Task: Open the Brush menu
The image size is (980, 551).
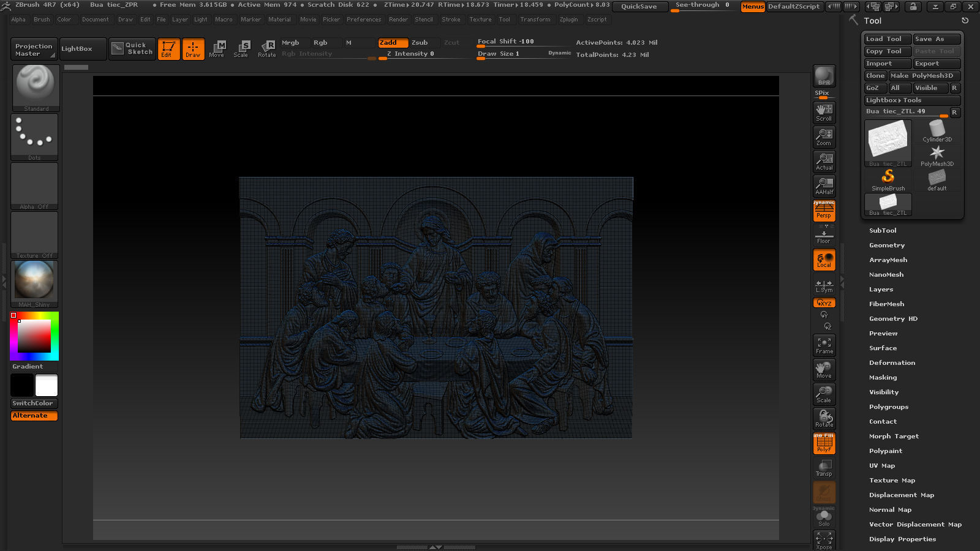Action: click(42, 19)
